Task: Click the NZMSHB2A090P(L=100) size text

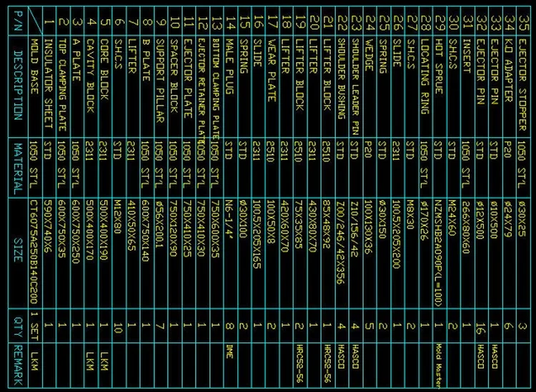Action: 439,253
